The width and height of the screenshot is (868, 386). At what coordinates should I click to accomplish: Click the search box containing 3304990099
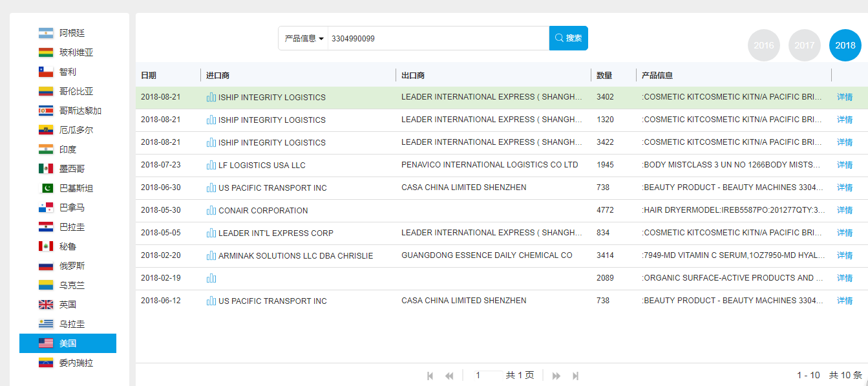coord(438,38)
